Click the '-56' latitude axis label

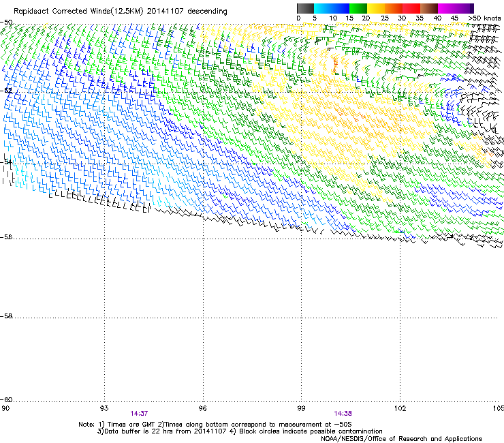6,237
